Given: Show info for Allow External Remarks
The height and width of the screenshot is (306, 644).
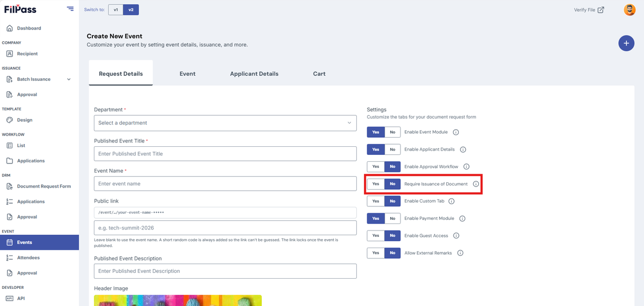Looking at the screenshot, I should [460, 253].
